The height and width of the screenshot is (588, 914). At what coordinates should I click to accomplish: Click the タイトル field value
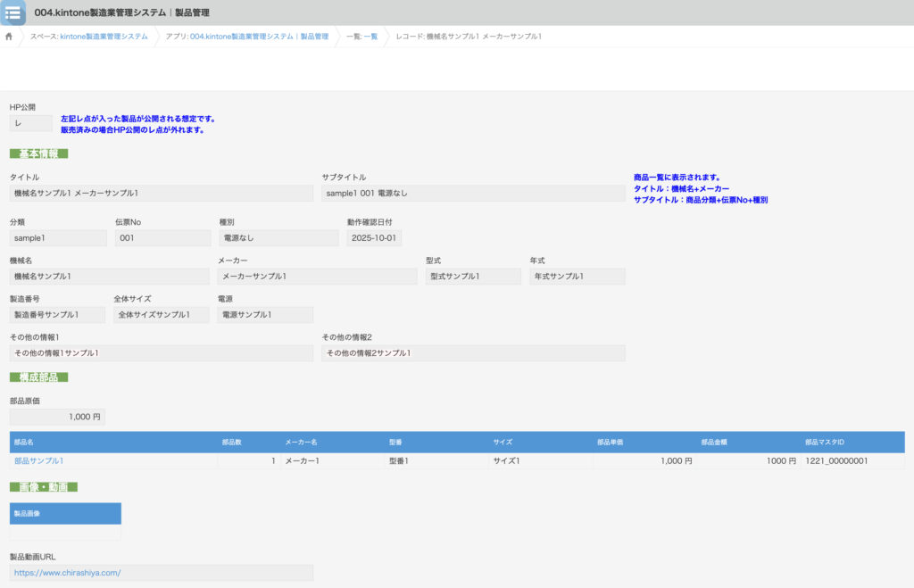pos(161,194)
